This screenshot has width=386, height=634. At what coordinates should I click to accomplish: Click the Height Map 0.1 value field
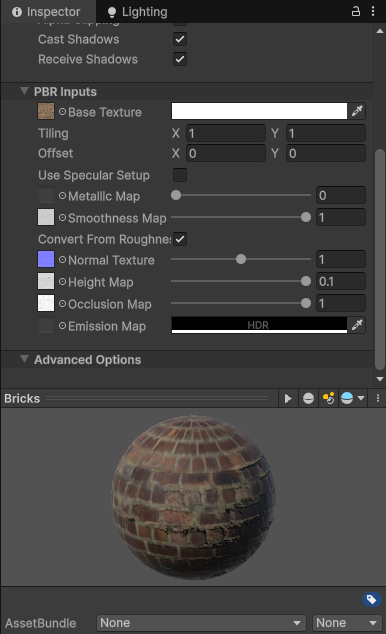(x=341, y=281)
